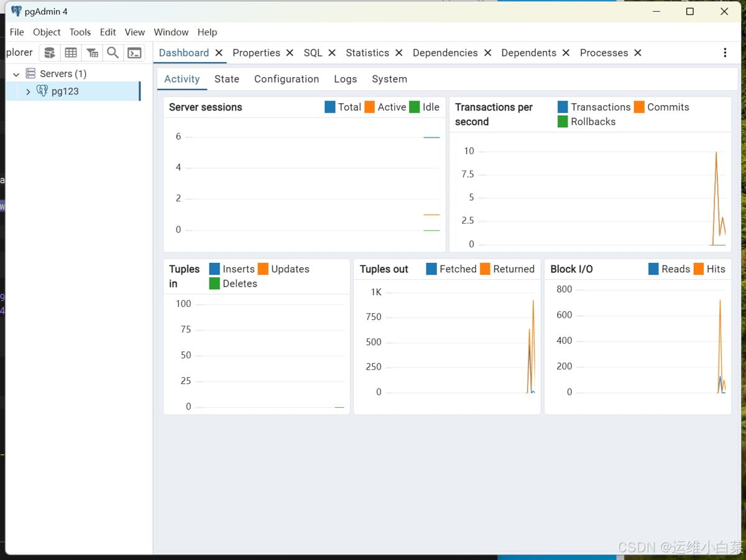The width and height of the screenshot is (746, 560).
Task: Click the pg123 server elephant icon
Action: (x=42, y=91)
